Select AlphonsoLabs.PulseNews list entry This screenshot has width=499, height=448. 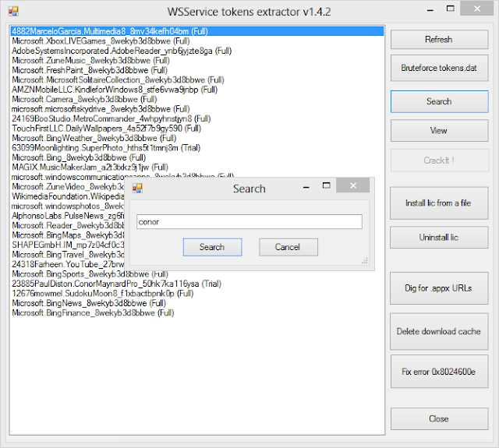tap(68, 216)
